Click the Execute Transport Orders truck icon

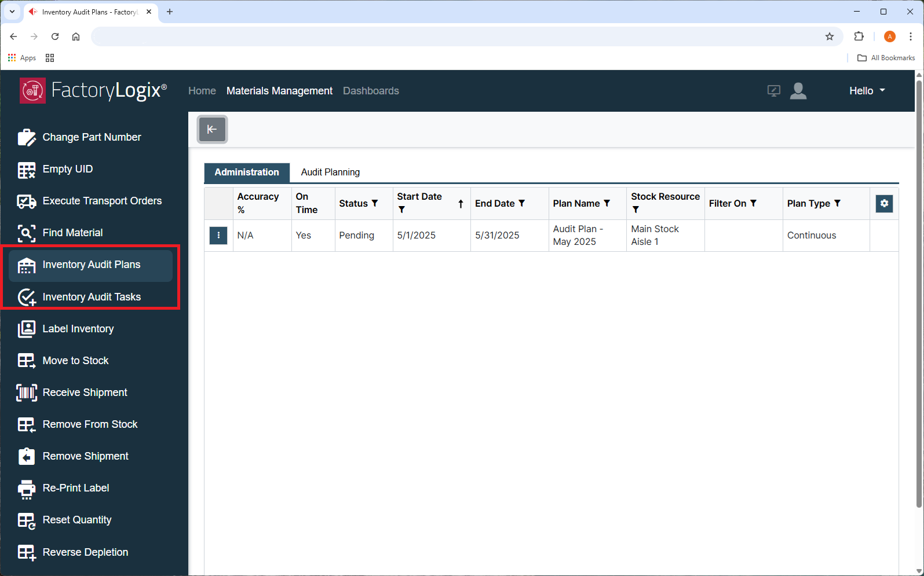[27, 201]
